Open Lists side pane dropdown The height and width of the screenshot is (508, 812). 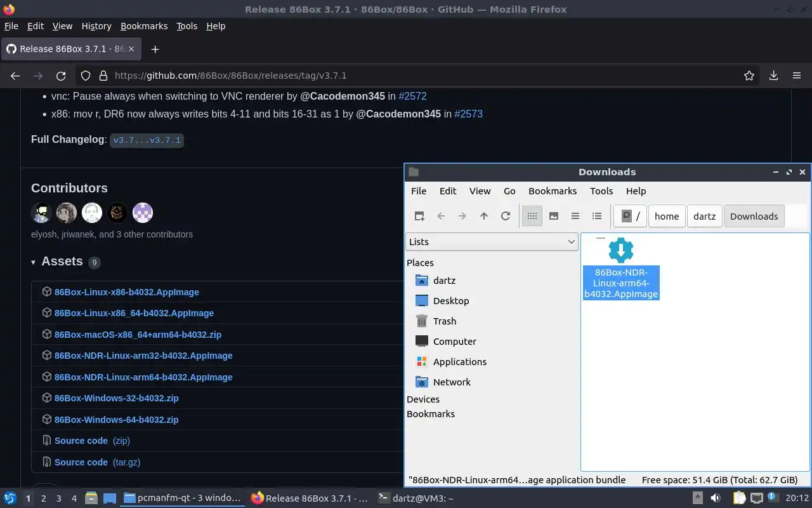click(x=492, y=241)
